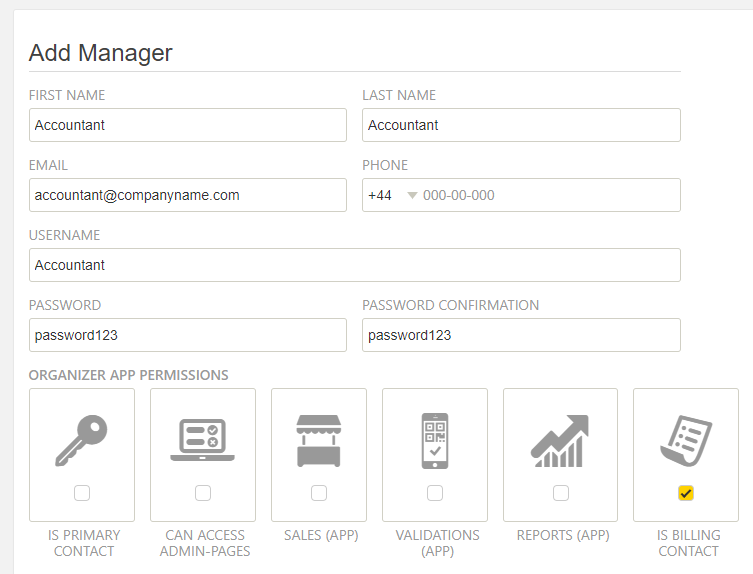
Task: Enable the Reports (App) checkbox
Action: (x=561, y=493)
